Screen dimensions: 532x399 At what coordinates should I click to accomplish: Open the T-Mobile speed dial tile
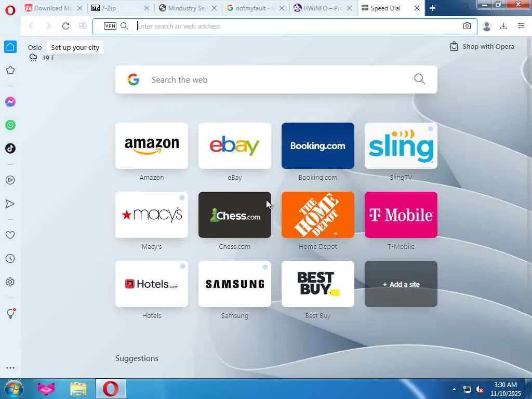(401, 215)
